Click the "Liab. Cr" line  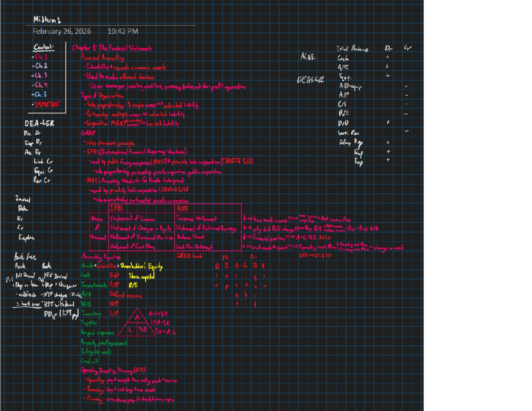tap(43, 162)
